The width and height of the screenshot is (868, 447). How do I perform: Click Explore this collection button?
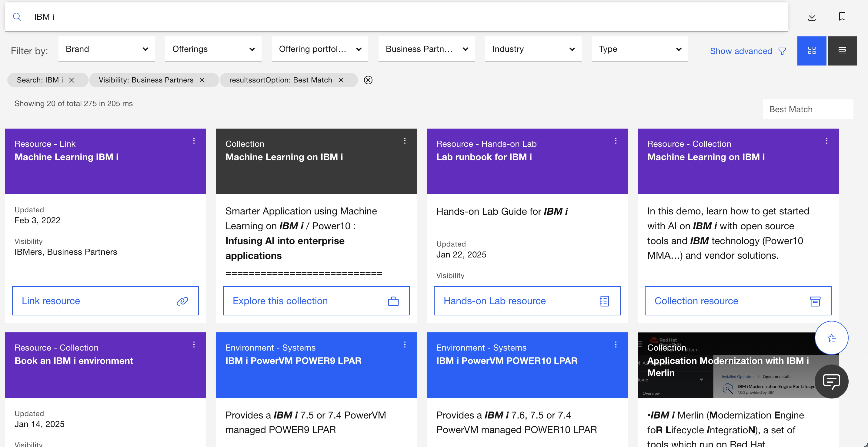tap(281, 301)
